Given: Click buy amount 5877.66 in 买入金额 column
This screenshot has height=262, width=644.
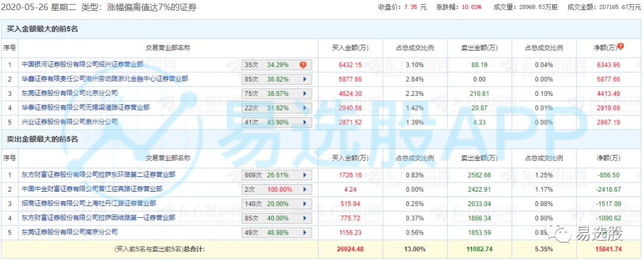Looking at the screenshot, I should [x=350, y=79].
